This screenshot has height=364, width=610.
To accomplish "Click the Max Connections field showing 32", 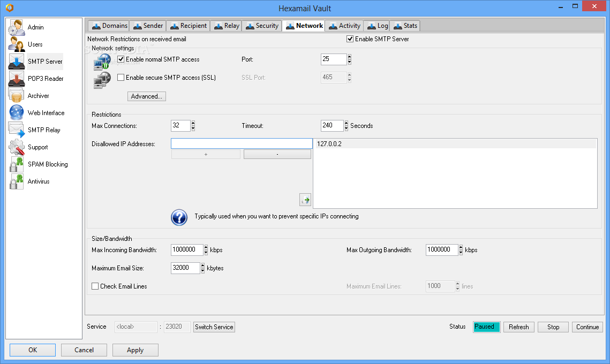I will (x=180, y=126).
